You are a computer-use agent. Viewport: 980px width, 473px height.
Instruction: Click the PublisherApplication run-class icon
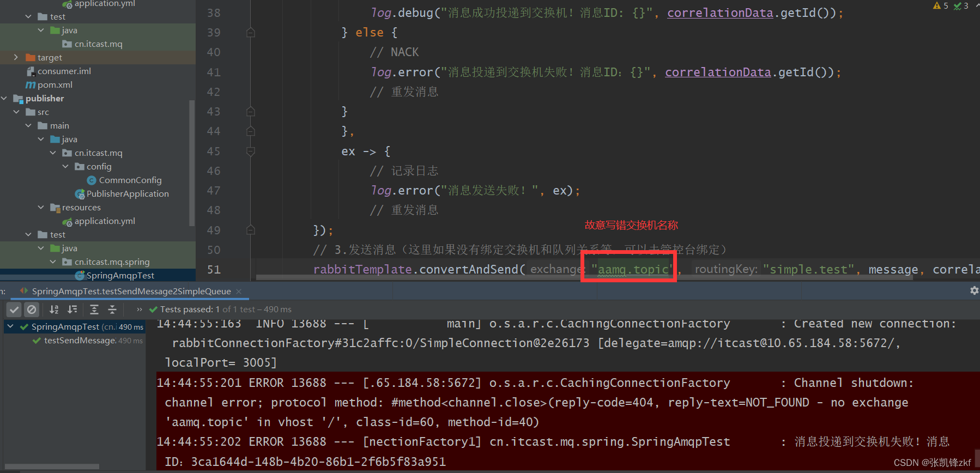(80, 194)
